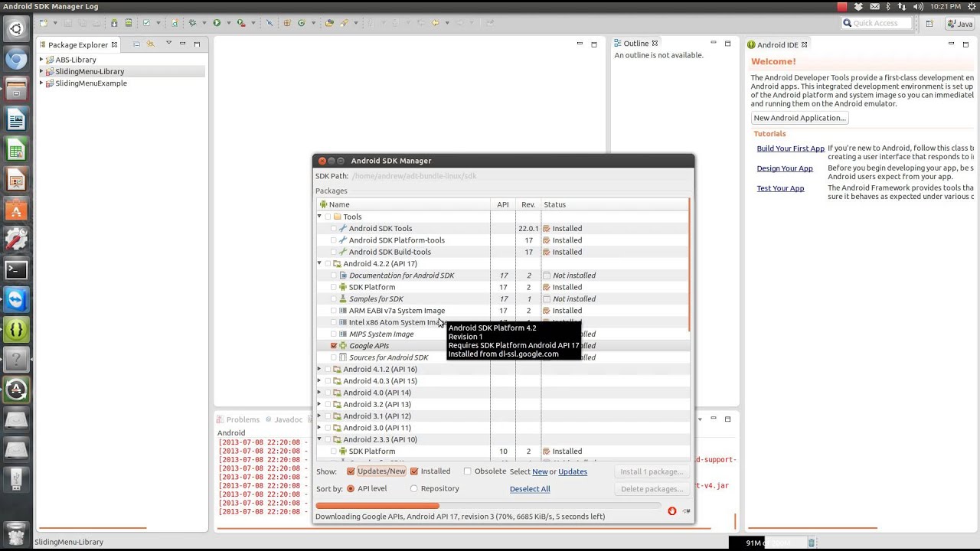Switch to the Javadoc tab
980x551 pixels.
tap(283, 419)
